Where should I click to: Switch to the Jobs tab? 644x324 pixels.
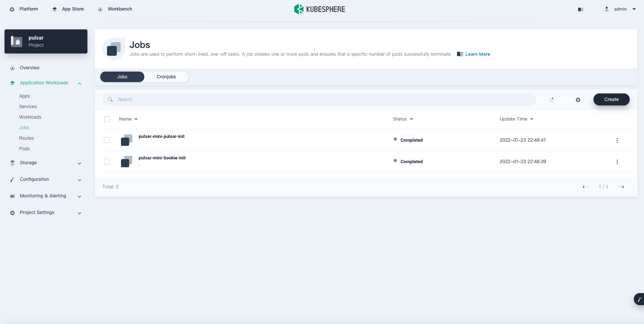pyautogui.click(x=122, y=77)
